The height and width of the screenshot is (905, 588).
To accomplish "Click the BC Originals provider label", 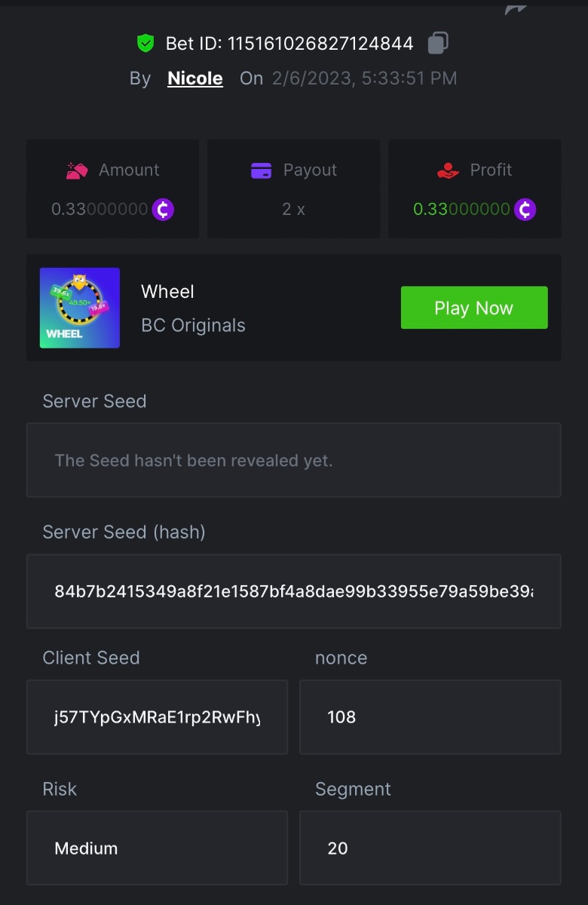I will click(x=193, y=326).
